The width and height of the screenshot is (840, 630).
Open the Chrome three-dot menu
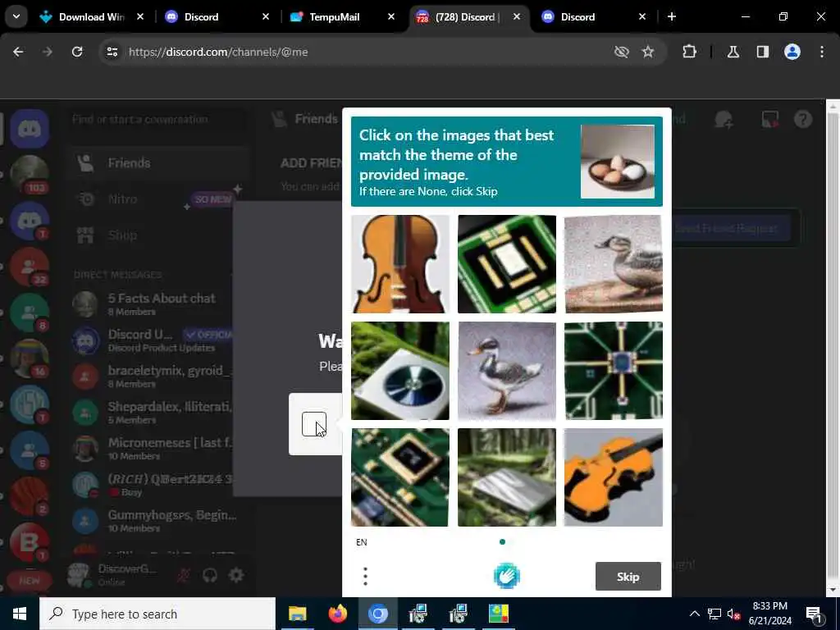(822, 52)
